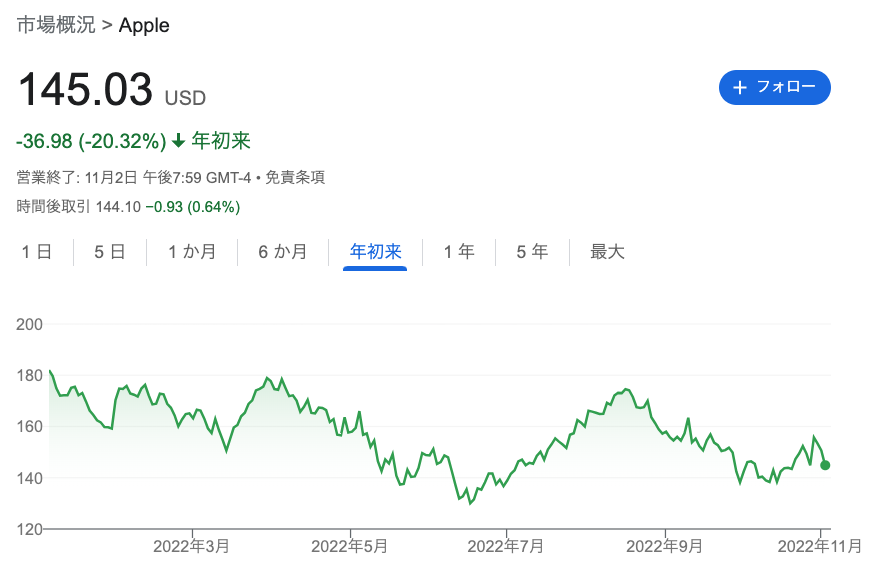874x568 pixels.
Task: Click the -36.98 (-20.32%) change text
Action: pos(91,141)
